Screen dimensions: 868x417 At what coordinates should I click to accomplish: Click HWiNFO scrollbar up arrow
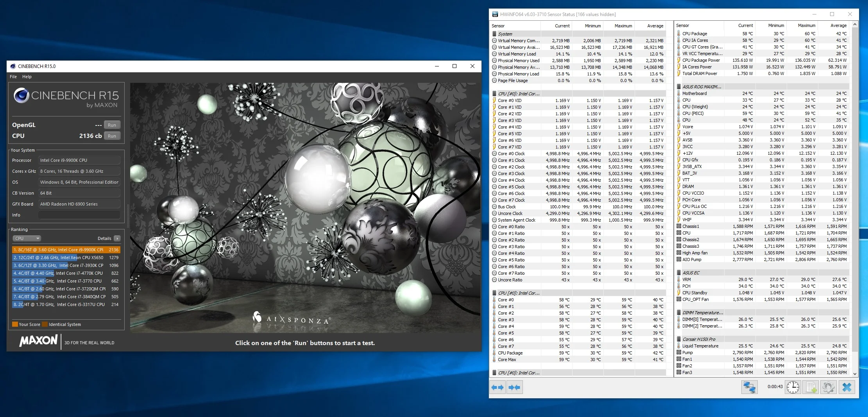click(855, 24)
